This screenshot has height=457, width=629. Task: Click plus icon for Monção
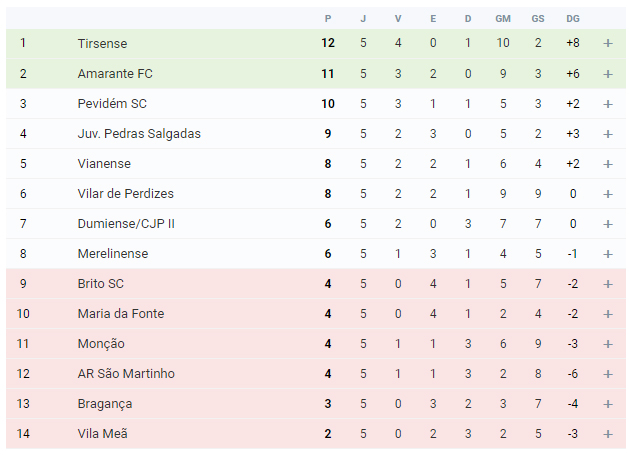click(x=608, y=344)
